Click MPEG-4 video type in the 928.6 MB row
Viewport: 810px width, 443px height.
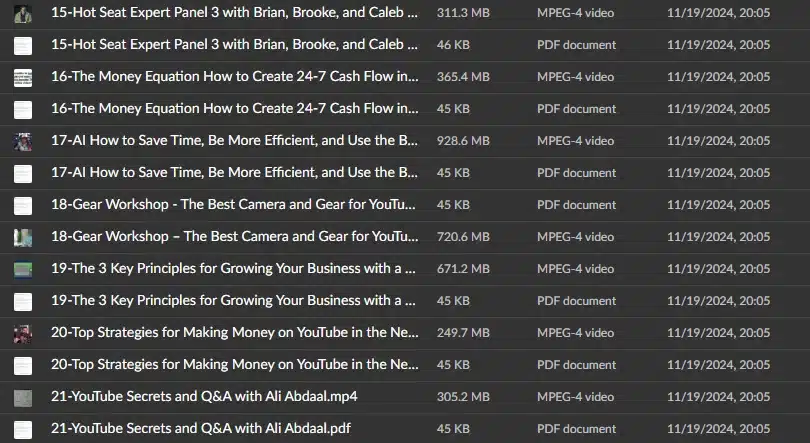[575, 141]
